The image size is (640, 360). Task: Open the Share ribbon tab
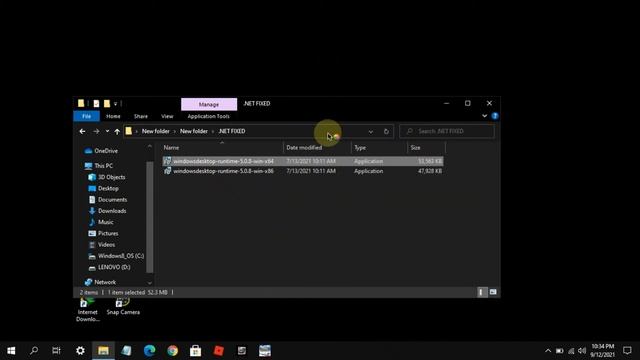click(x=141, y=116)
